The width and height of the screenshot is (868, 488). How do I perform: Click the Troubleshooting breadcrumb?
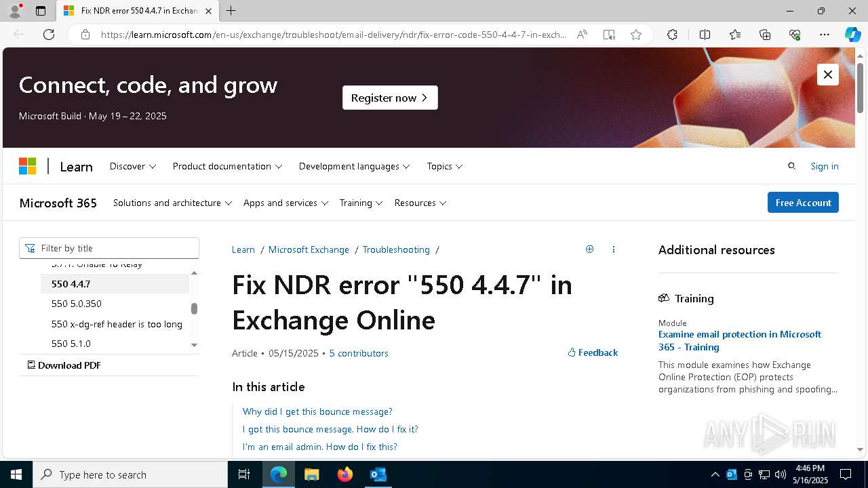pyautogui.click(x=396, y=249)
